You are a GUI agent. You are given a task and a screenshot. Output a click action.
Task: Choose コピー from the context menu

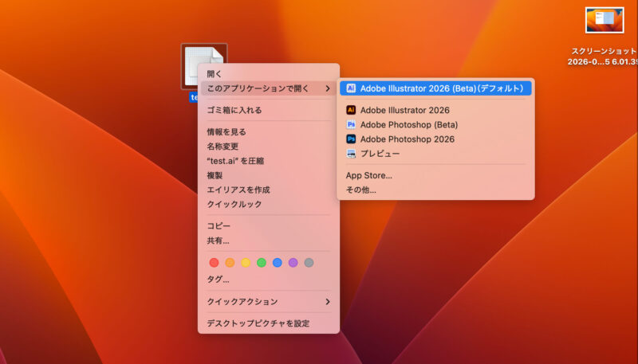click(269, 226)
